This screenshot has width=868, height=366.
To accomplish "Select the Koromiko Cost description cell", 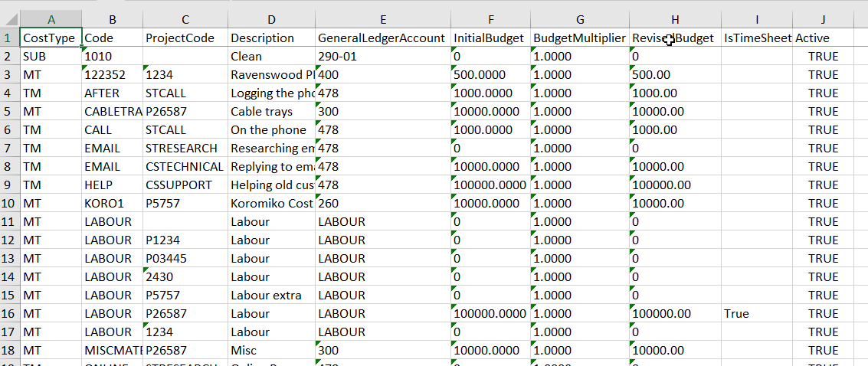I will (272, 203).
